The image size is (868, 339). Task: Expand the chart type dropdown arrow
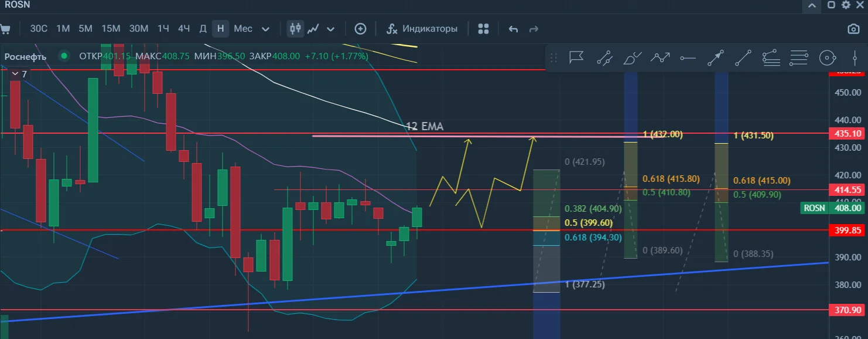pos(331,29)
